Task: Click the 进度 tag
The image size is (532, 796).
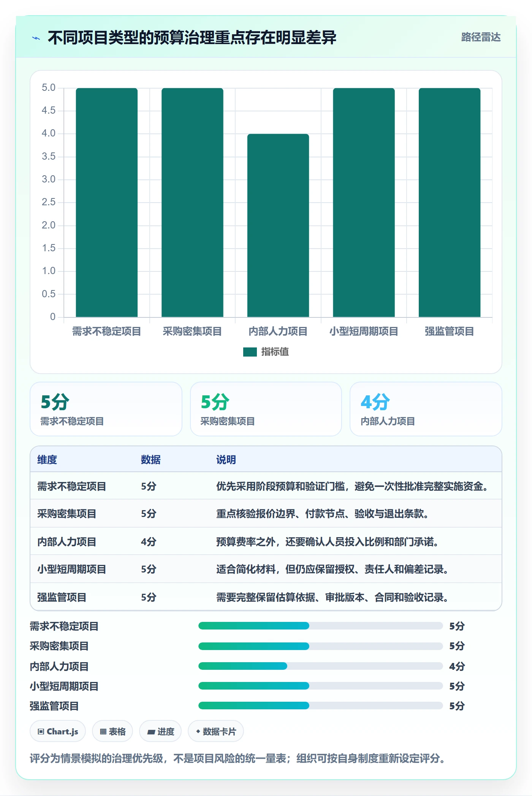Action: [160, 731]
